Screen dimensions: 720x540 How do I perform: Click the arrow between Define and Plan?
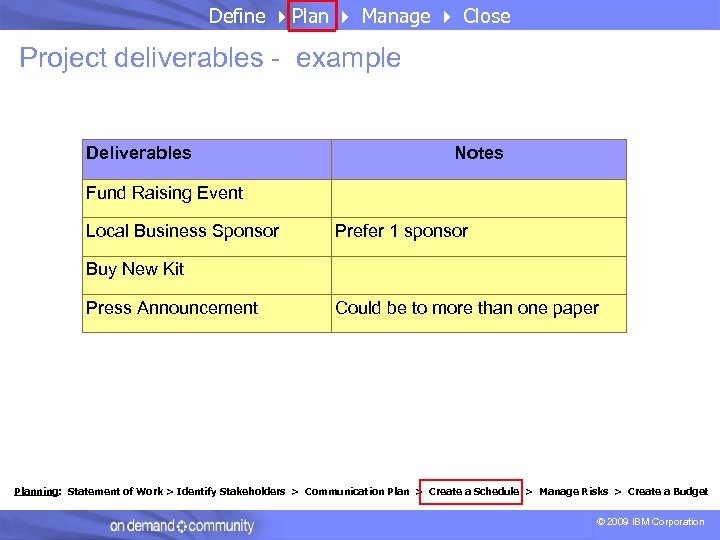(281, 17)
